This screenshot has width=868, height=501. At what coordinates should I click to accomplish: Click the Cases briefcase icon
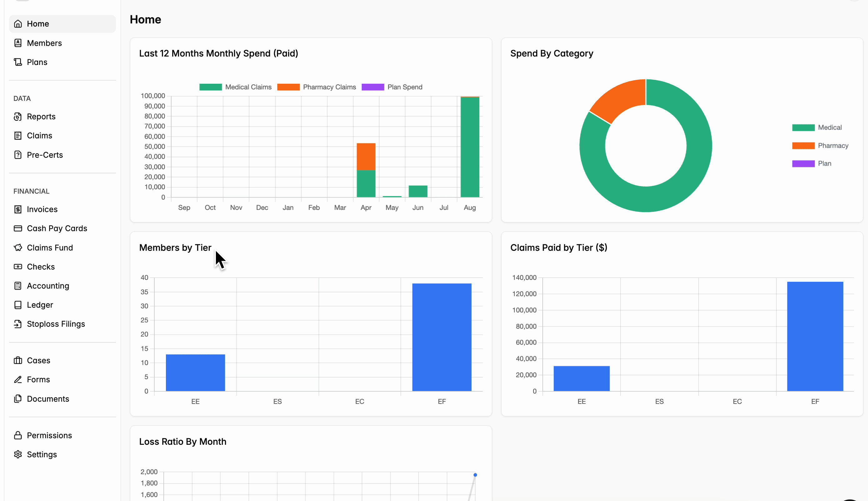click(18, 360)
